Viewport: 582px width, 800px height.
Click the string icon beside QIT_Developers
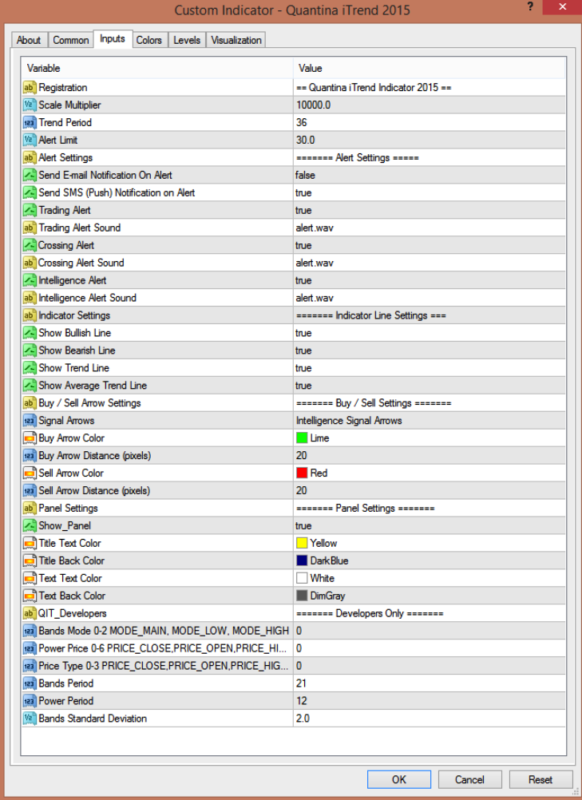click(30, 614)
